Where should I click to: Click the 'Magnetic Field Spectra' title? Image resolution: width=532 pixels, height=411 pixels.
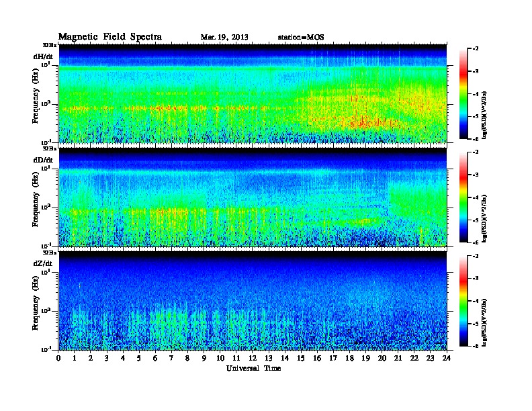click(x=110, y=37)
